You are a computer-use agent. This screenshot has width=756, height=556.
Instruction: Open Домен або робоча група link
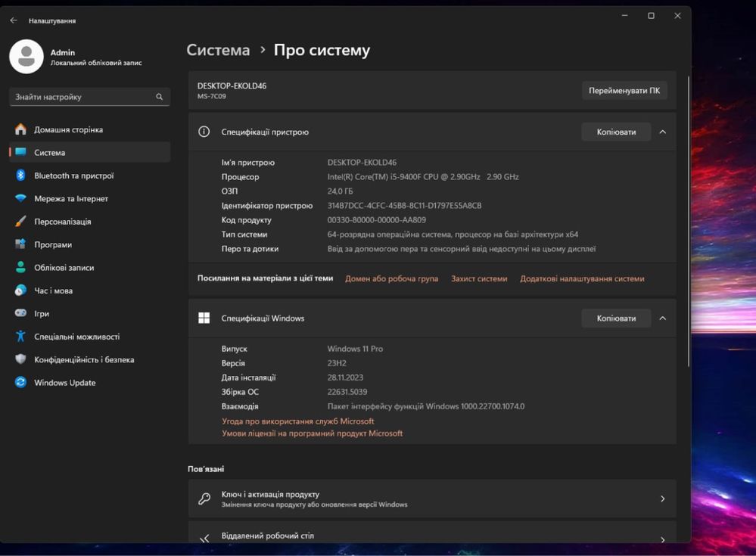(x=391, y=278)
